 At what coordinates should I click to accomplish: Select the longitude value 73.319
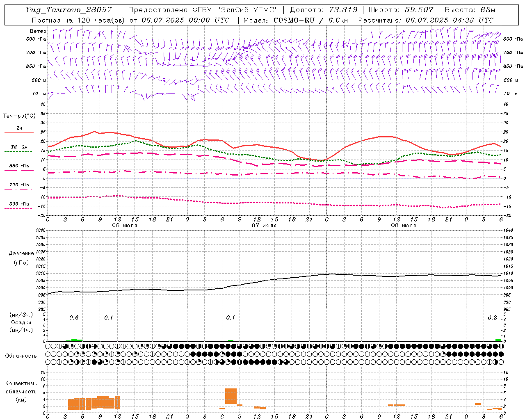point(344,10)
